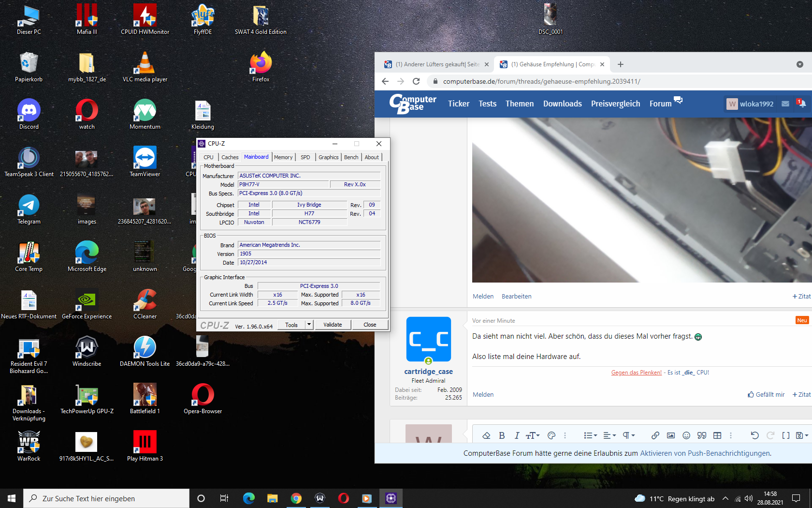Screen dimensions: 812x508
Task: Open Chrome's tab search dropdown button
Action: click(800, 64)
